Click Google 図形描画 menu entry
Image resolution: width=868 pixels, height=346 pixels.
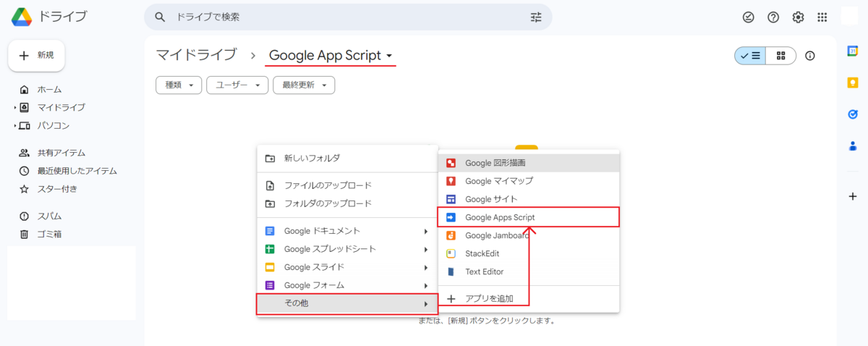[x=529, y=163]
